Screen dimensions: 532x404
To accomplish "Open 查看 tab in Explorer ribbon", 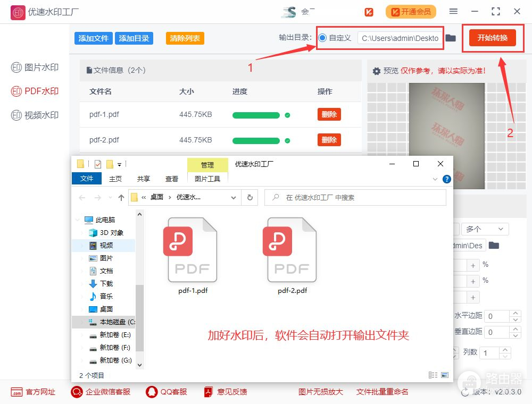I will (x=172, y=179).
